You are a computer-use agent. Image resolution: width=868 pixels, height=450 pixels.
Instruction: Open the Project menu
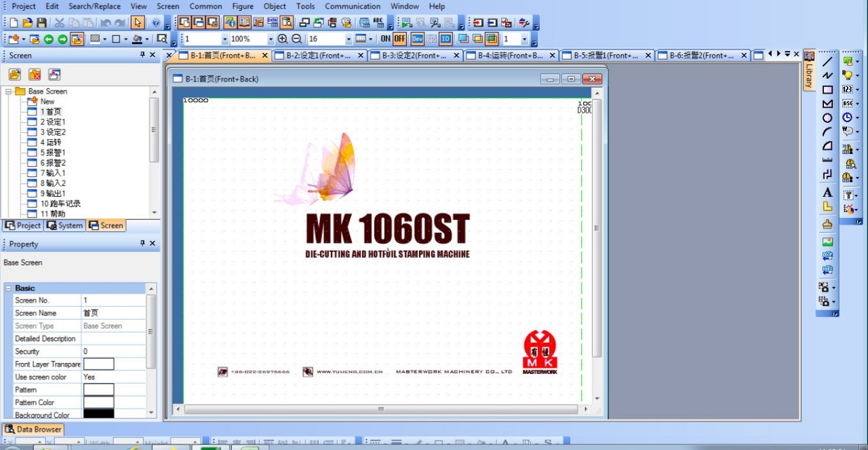[x=24, y=6]
